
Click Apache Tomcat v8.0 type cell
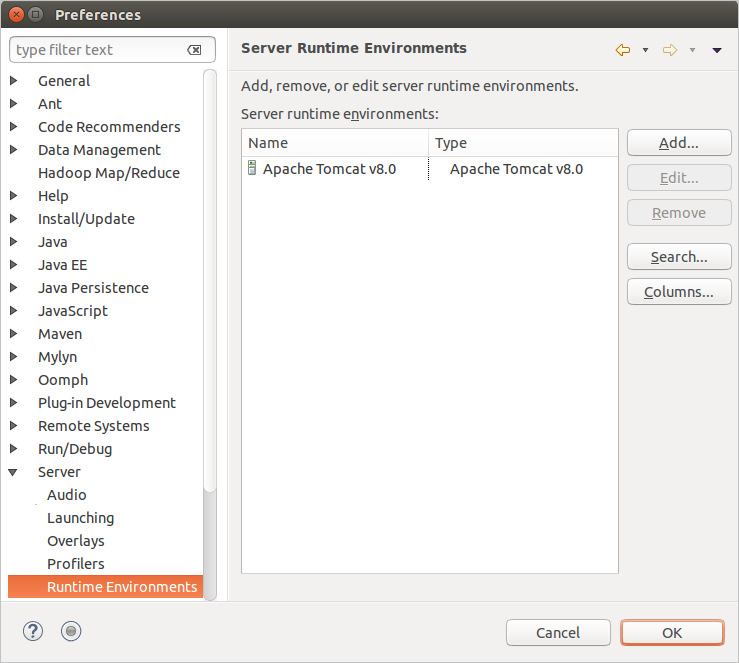tap(517, 169)
